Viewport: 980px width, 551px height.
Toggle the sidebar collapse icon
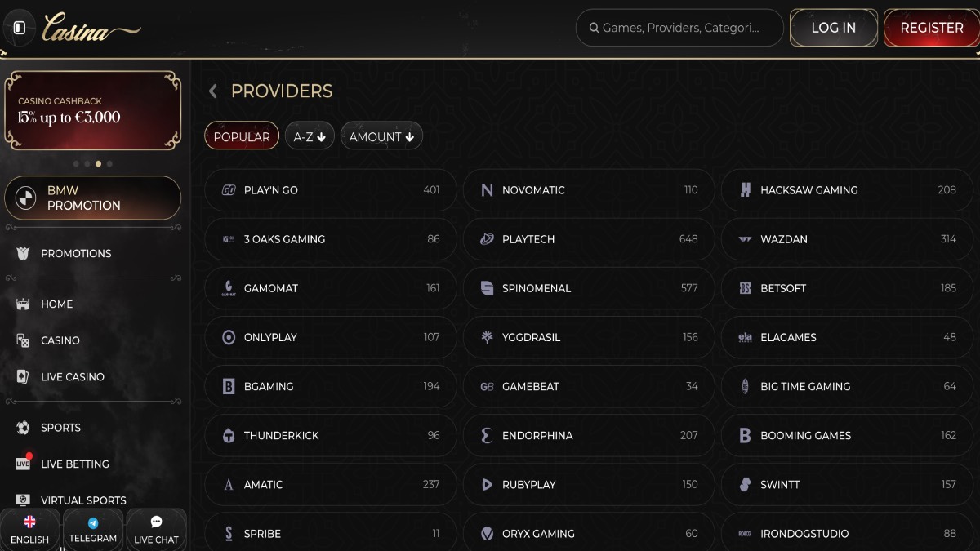[x=20, y=28]
